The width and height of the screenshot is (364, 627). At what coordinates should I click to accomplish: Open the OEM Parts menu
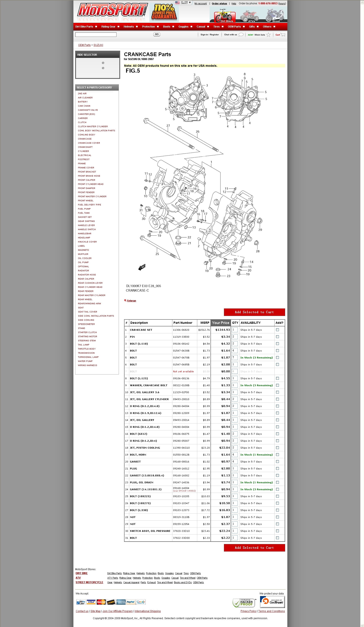(x=236, y=27)
